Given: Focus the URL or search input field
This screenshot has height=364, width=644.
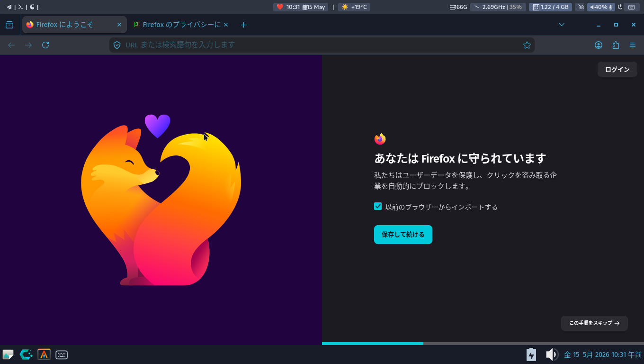Looking at the screenshot, I should coord(322,45).
